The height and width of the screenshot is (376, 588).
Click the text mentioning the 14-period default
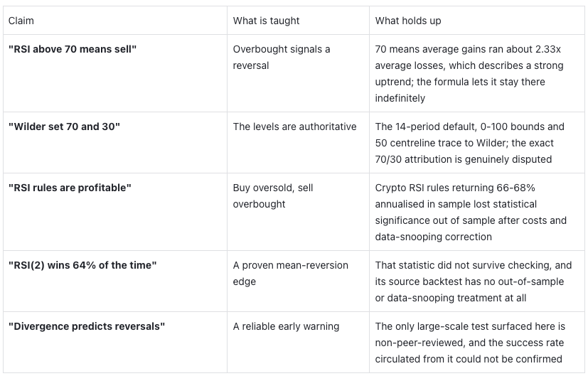[469, 143]
